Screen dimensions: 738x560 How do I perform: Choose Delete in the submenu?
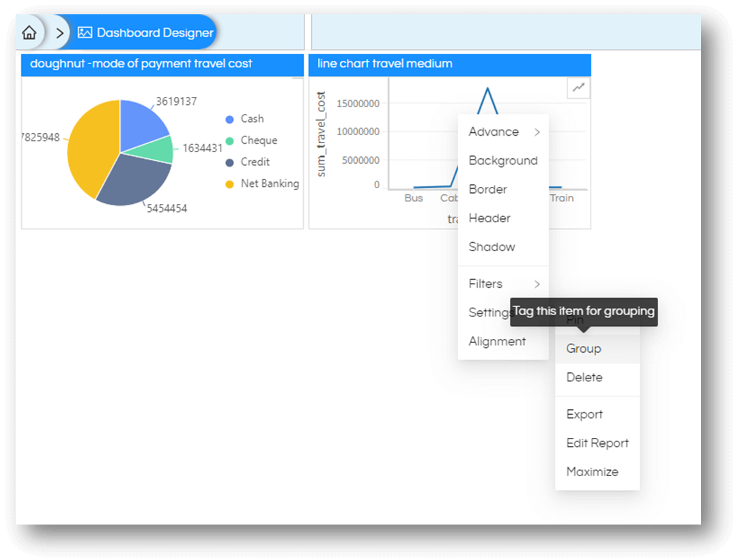[x=597, y=378]
